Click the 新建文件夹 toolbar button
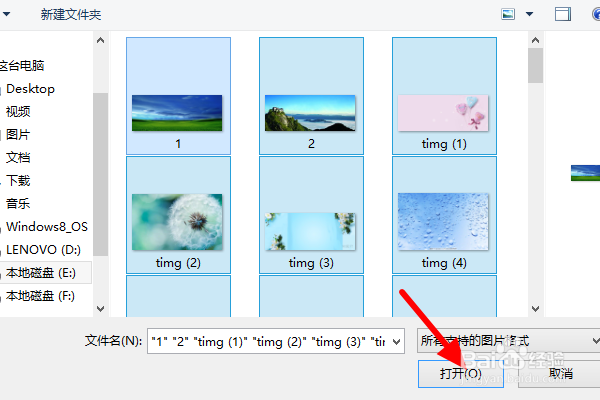 [71, 15]
